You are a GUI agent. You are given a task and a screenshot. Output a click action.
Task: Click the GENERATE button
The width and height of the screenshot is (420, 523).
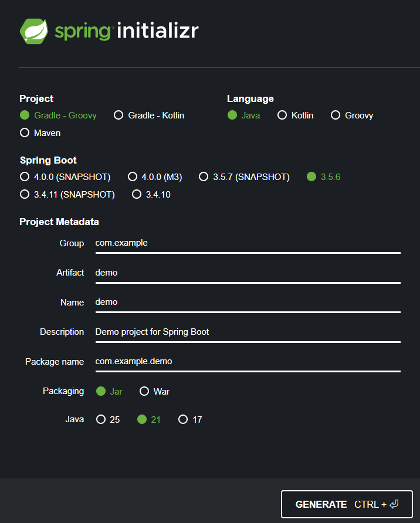[347, 504]
